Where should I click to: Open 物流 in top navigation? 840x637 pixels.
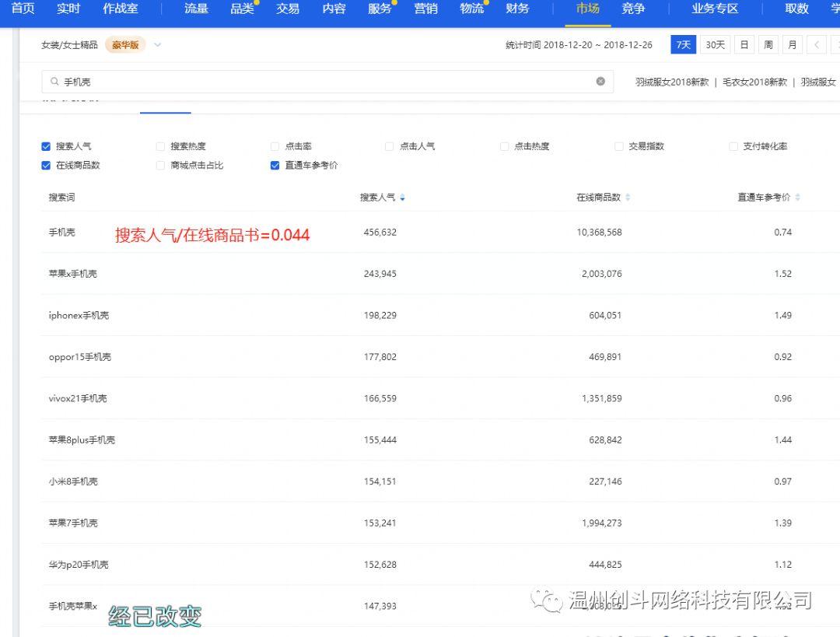(x=472, y=9)
